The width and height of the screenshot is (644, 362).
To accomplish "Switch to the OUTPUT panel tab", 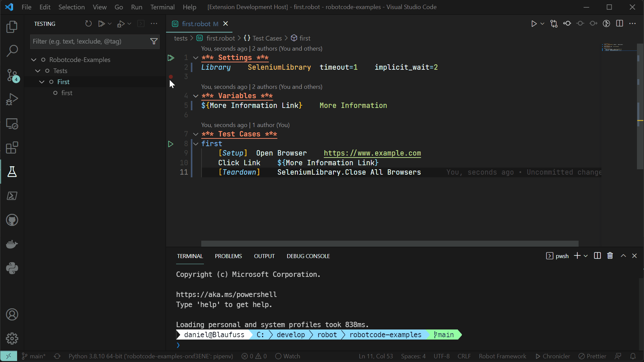I will click(264, 256).
